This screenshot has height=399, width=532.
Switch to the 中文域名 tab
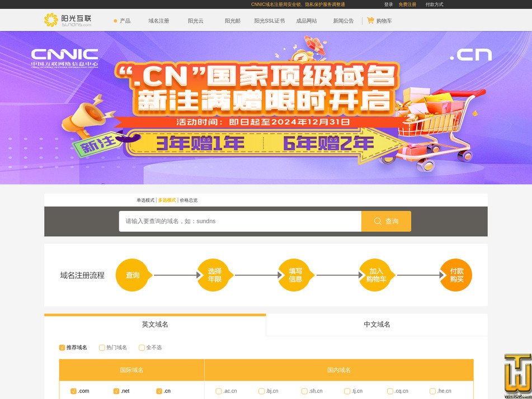pos(377,325)
